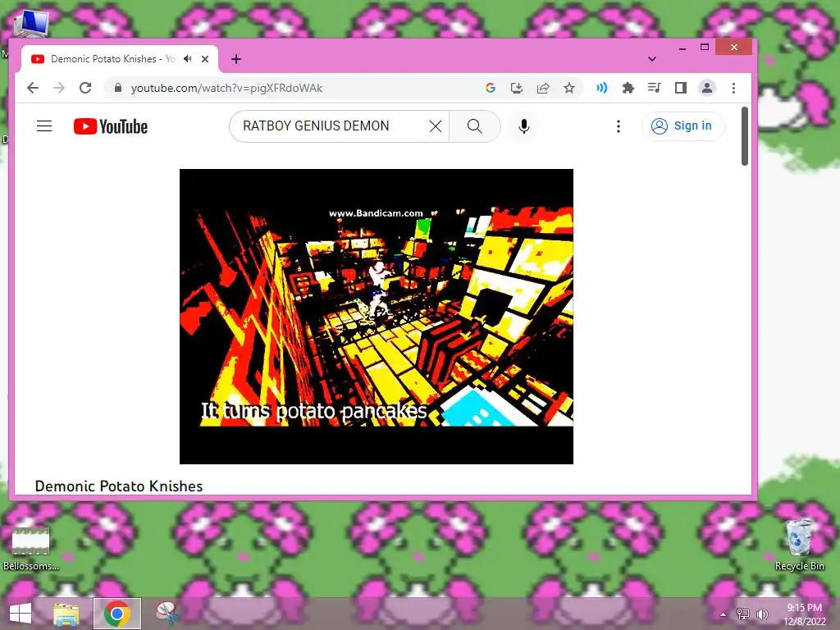
Task: Expand the tab search dropdown arrow
Action: 652,59
